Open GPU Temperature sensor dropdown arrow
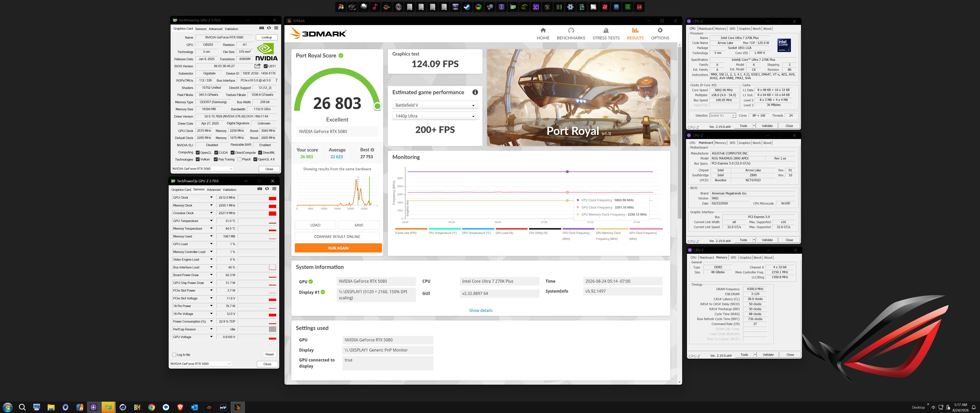 pos(212,221)
